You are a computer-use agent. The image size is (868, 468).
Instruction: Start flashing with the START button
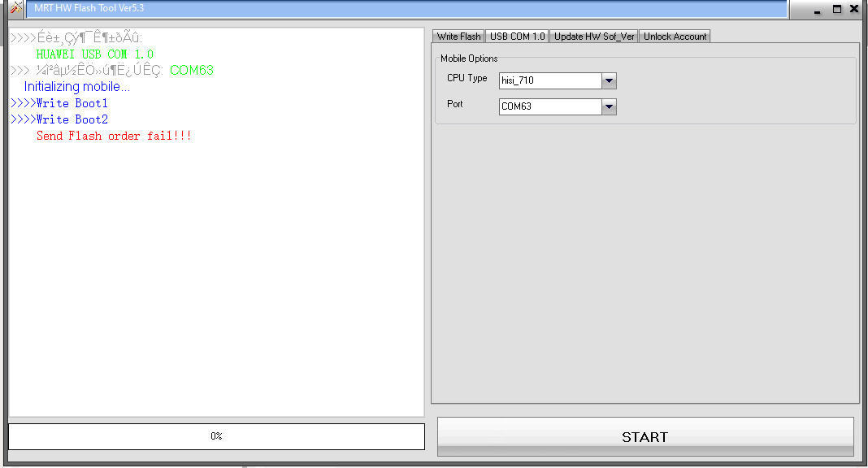pyautogui.click(x=645, y=437)
